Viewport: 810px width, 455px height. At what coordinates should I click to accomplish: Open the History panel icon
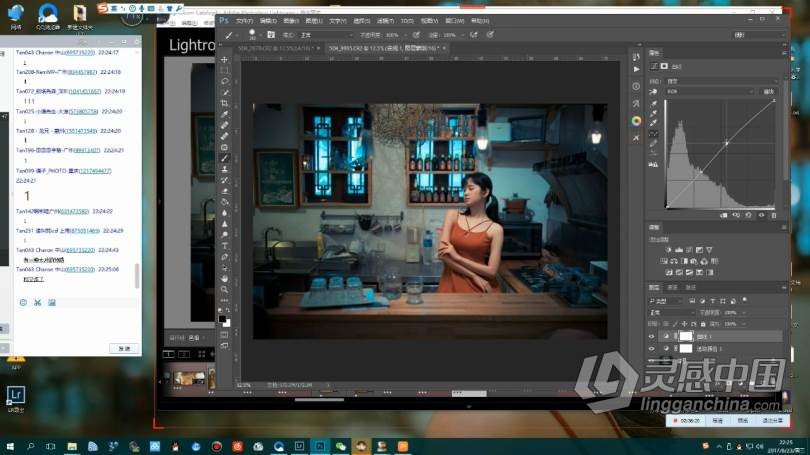(x=636, y=56)
